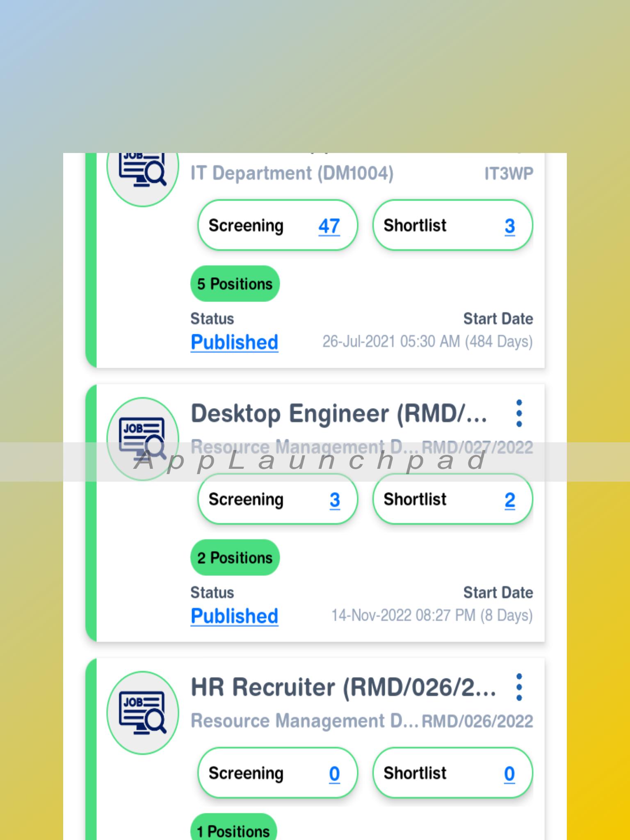Screen dimensions: 630x840
Task: Open Published status of IT Department job
Action: pyautogui.click(x=235, y=342)
